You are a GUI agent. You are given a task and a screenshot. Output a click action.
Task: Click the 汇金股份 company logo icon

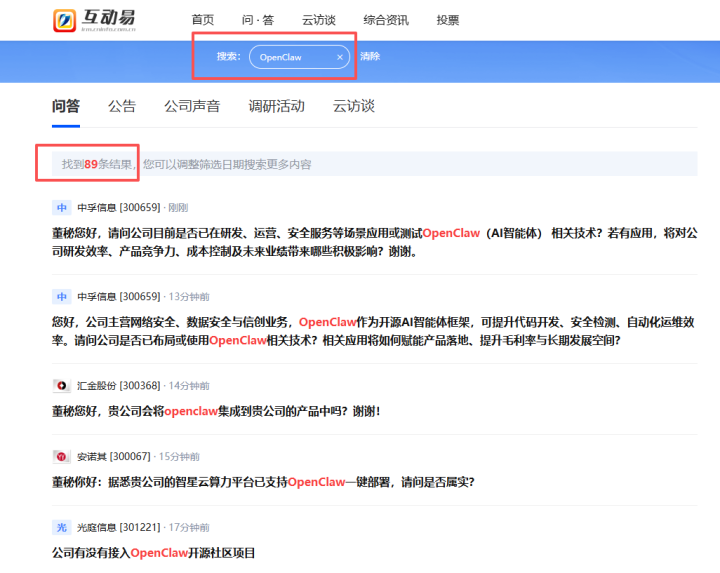(61, 385)
